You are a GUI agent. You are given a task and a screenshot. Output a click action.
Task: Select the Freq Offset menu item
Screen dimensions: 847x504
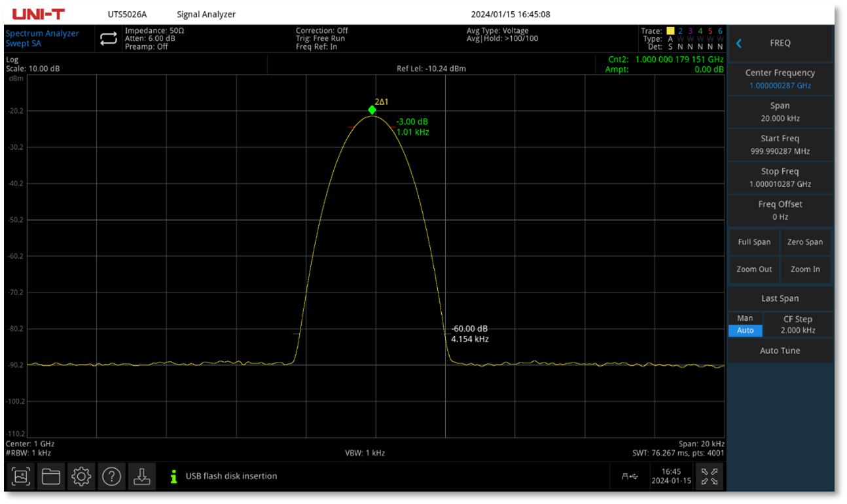pos(780,210)
